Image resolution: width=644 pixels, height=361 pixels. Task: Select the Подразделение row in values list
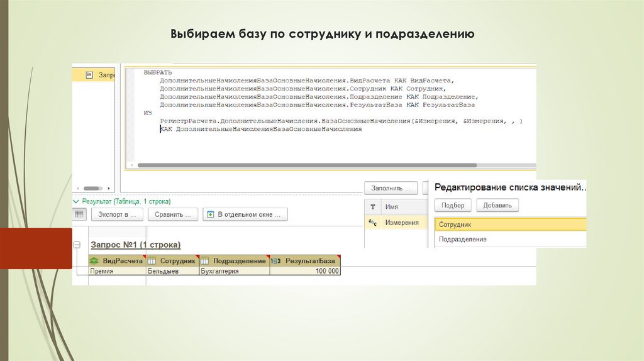tap(511, 239)
